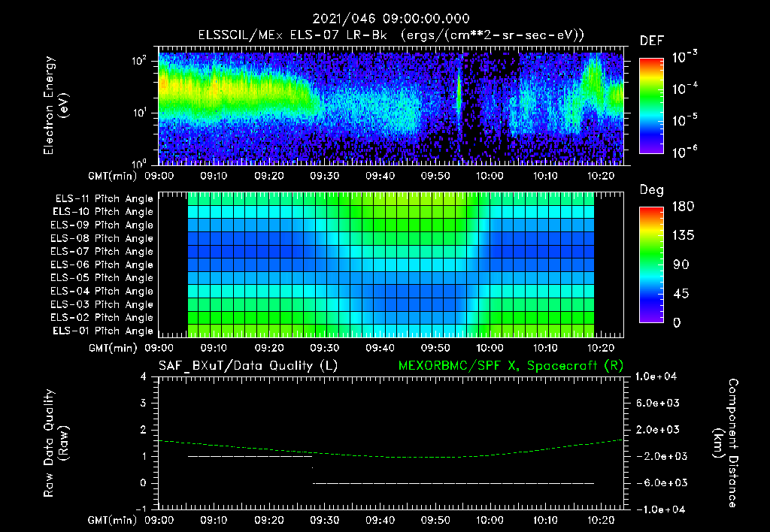The width and height of the screenshot is (770, 532).
Task: Click the '0' value on the Deg color scale
Action: (x=678, y=322)
